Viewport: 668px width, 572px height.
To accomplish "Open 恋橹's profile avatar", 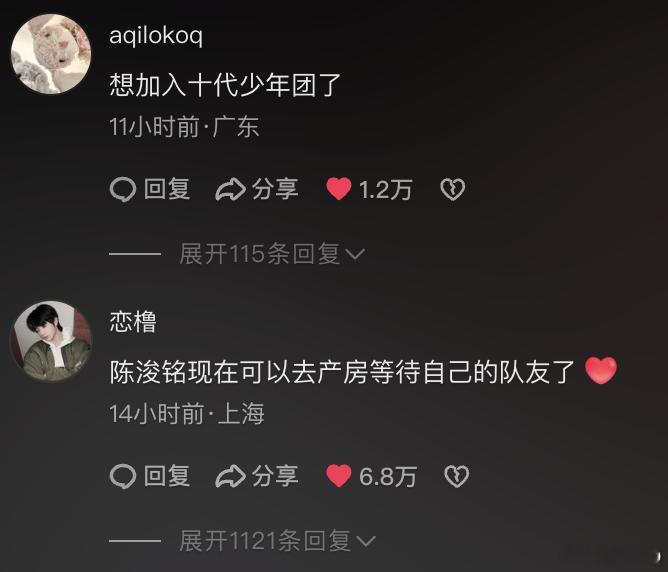I will point(51,341).
